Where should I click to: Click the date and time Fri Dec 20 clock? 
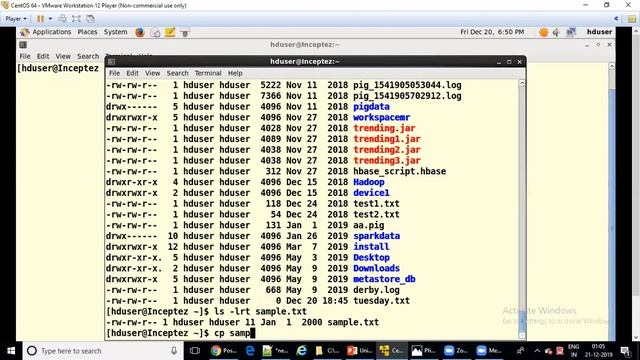click(492, 32)
